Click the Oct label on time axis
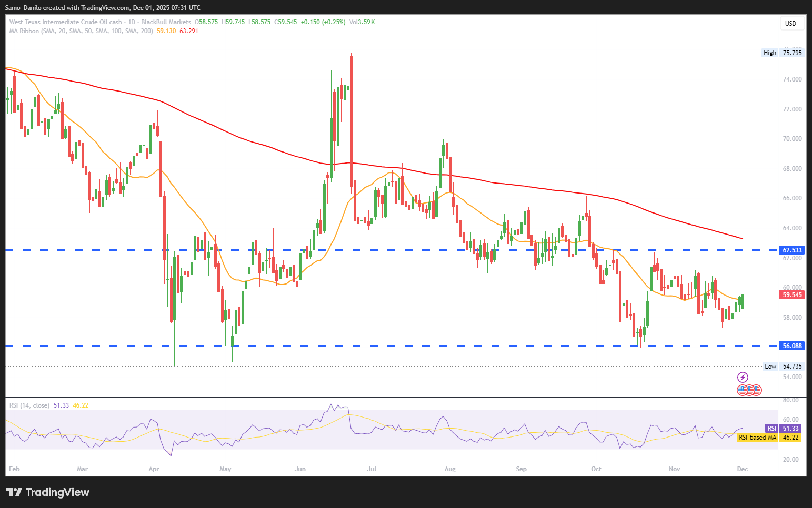 click(596, 469)
